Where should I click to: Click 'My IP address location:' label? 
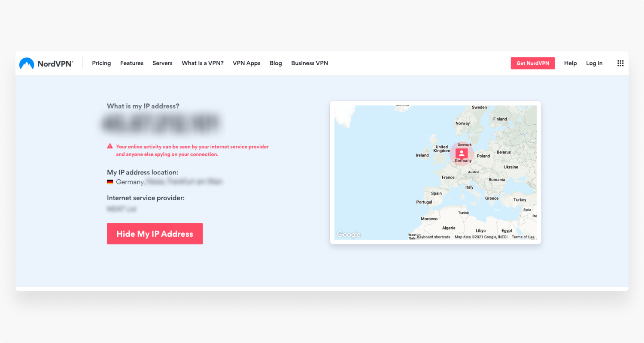coord(143,172)
